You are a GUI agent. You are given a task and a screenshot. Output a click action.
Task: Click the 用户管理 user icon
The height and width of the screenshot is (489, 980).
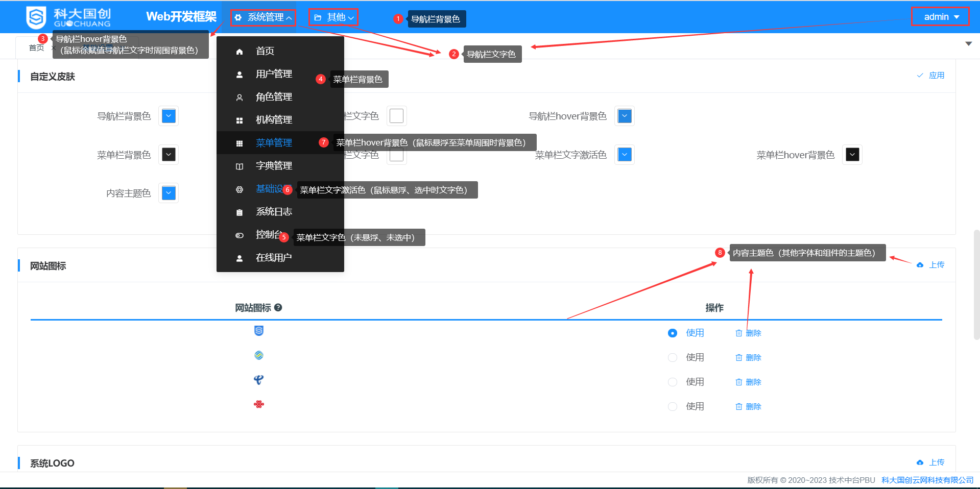[239, 75]
